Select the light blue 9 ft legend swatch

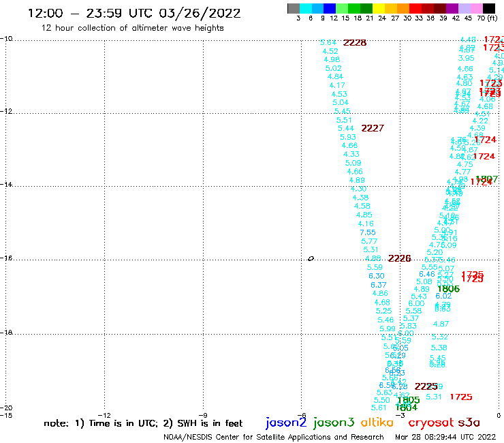[318, 8]
